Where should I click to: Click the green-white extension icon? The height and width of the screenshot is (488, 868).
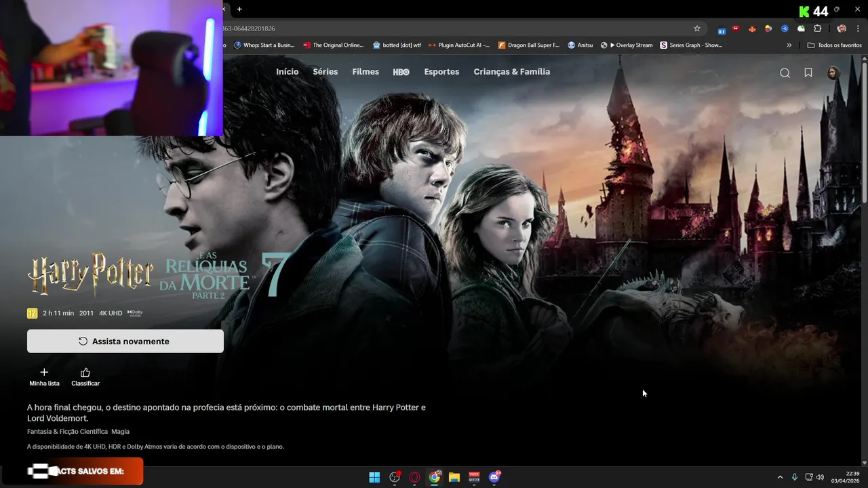coord(801,28)
